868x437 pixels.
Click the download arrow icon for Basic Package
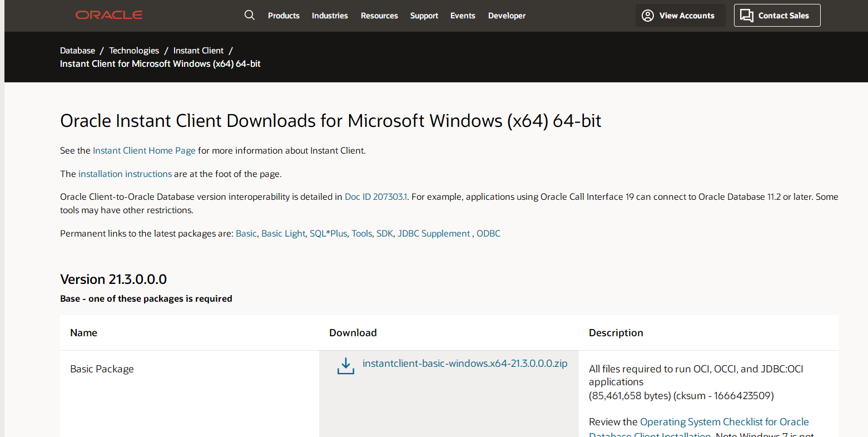346,366
